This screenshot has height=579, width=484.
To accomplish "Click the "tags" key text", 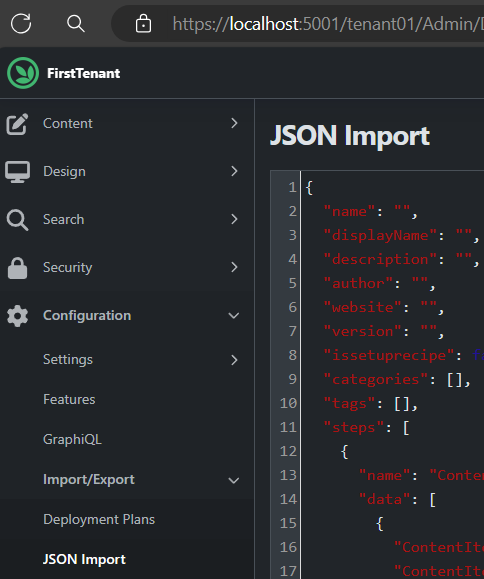I will [349, 404].
